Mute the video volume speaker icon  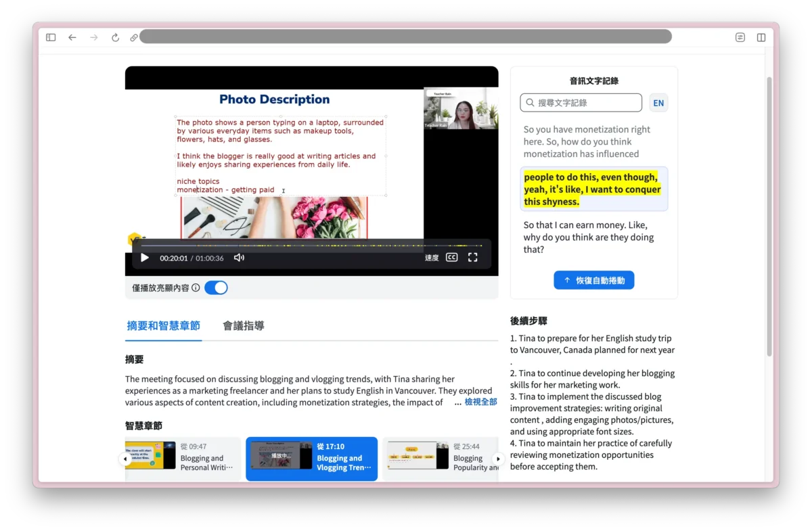(x=239, y=258)
